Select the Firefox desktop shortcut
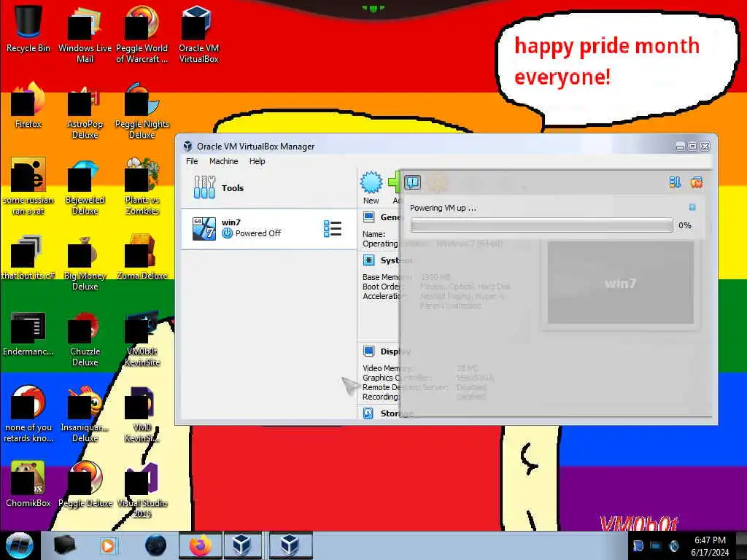This screenshot has height=560, width=747. coord(28,105)
